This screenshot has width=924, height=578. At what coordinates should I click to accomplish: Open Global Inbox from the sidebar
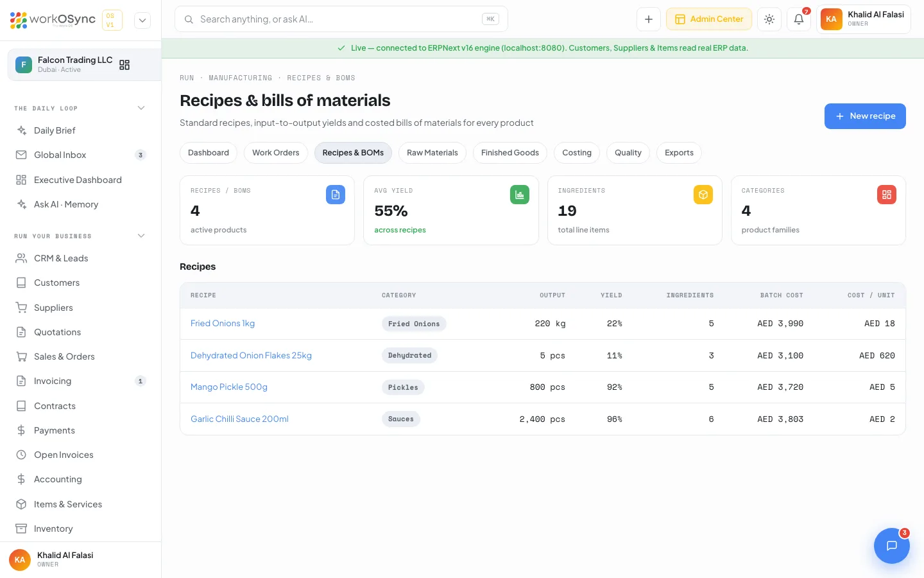(x=80, y=155)
